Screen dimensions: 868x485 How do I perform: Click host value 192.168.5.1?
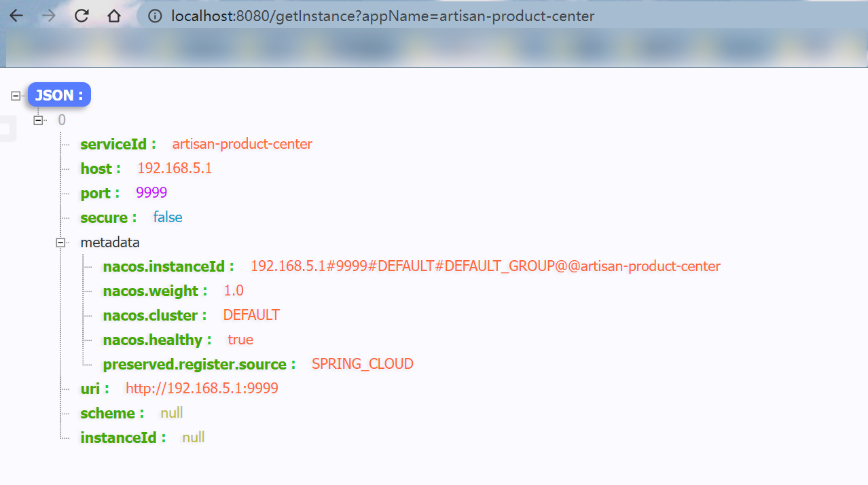pos(175,168)
